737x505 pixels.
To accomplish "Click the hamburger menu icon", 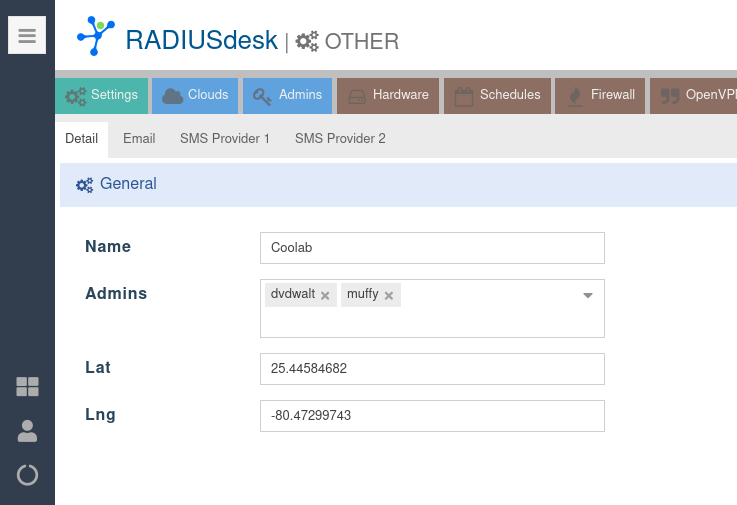I will tap(27, 36).
